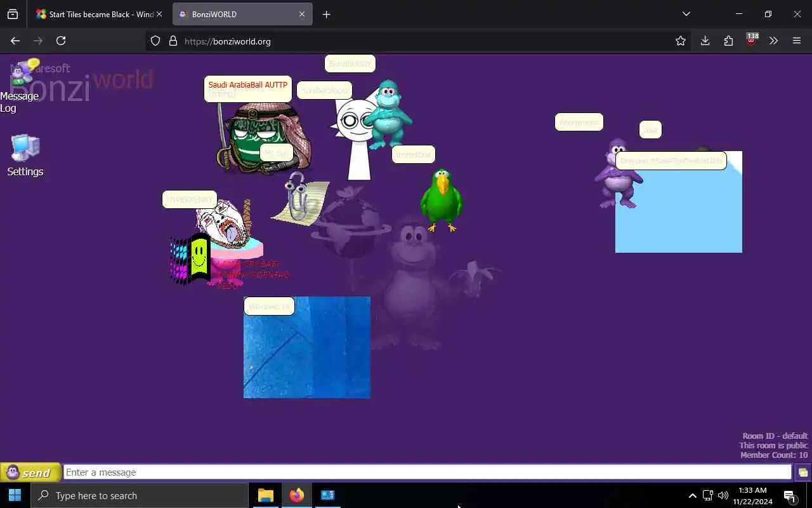
Task: Open Firefox View recent browsing button
Action: [x=13, y=14]
